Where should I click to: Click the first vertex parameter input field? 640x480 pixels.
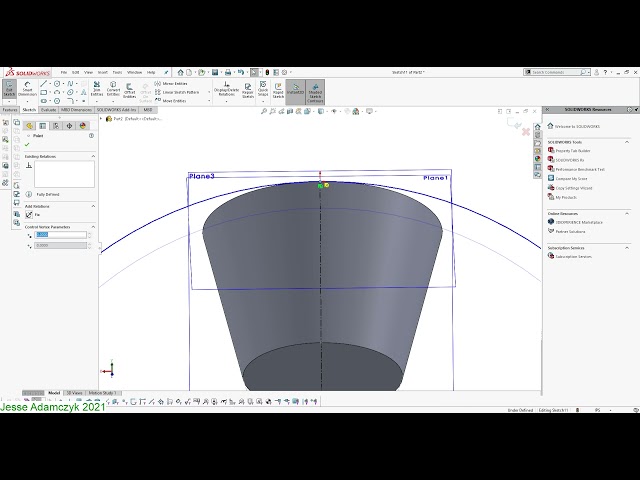[x=61, y=235]
